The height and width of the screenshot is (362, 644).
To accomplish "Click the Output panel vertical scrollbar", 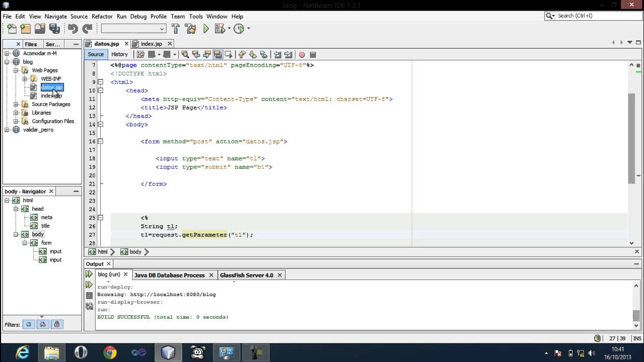I will [636, 315].
